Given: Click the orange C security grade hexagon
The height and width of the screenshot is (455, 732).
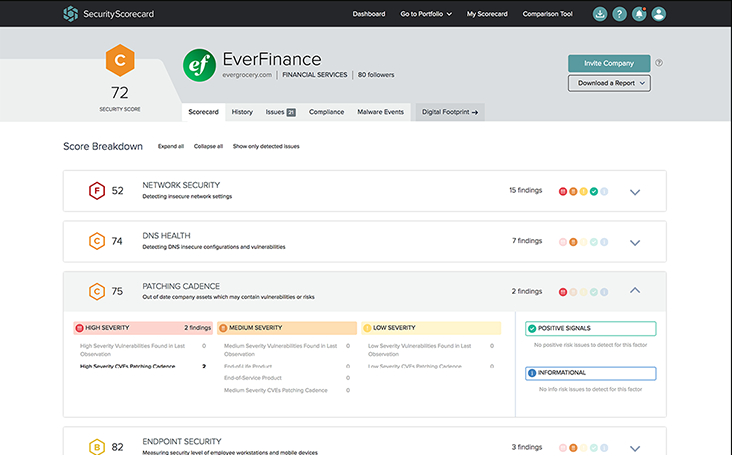Looking at the screenshot, I should 120,60.
